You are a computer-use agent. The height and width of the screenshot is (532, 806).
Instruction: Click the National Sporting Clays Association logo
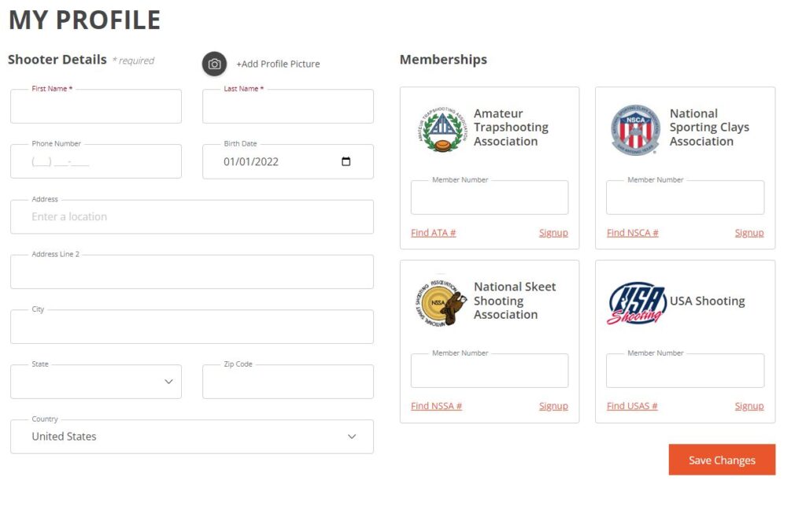635,130
